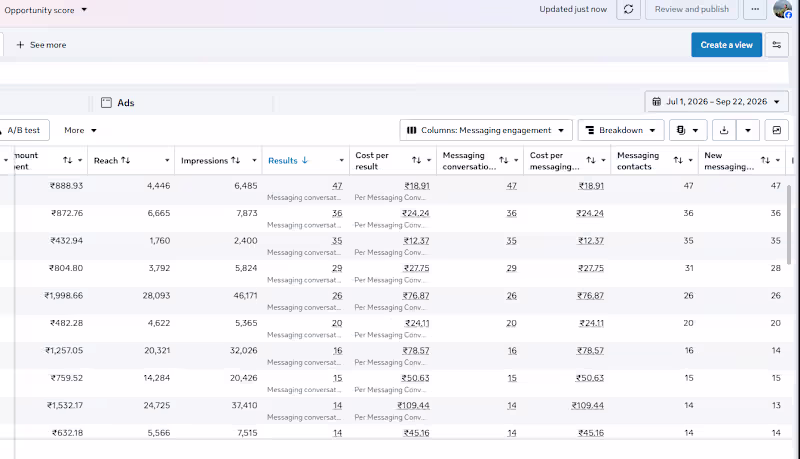Image resolution: width=800 pixels, height=459 pixels.
Task: Switch to the Ads tab
Action: pyautogui.click(x=118, y=103)
